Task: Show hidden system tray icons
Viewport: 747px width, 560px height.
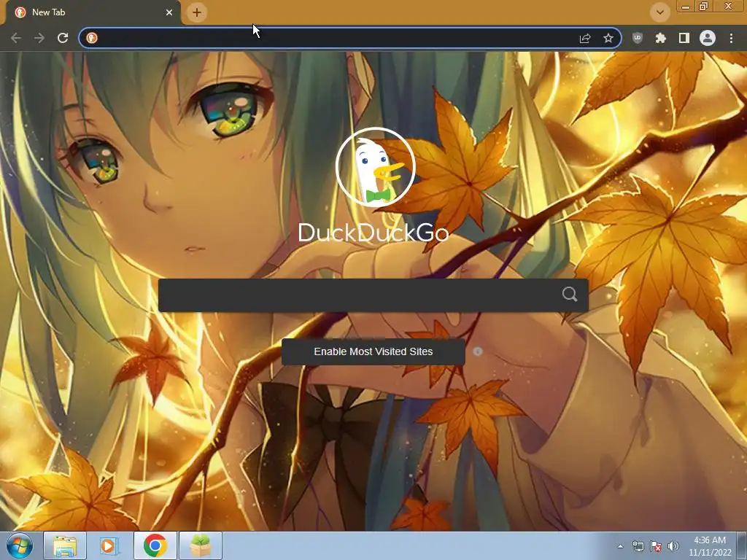Action: coord(620,546)
